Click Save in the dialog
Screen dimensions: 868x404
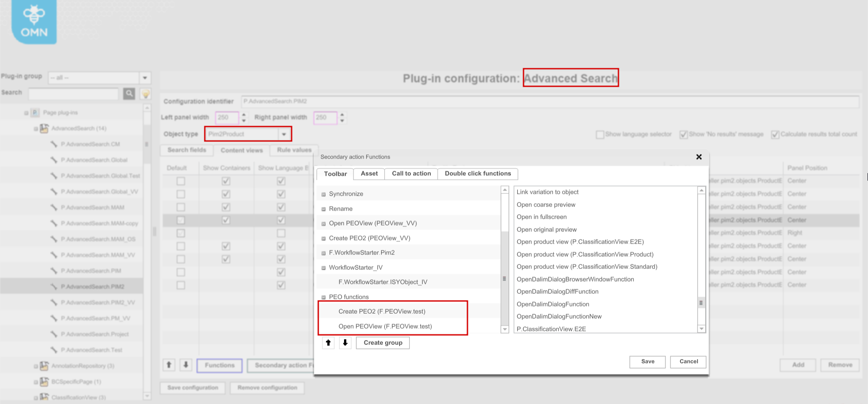[647, 362]
